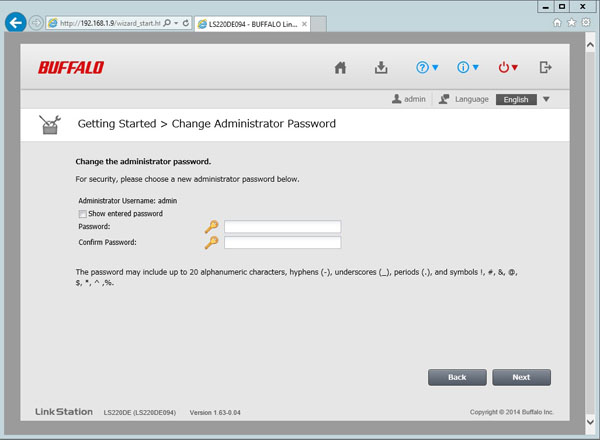Click the logout icon in header
The width and height of the screenshot is (600, 440).
pos(546,67)
